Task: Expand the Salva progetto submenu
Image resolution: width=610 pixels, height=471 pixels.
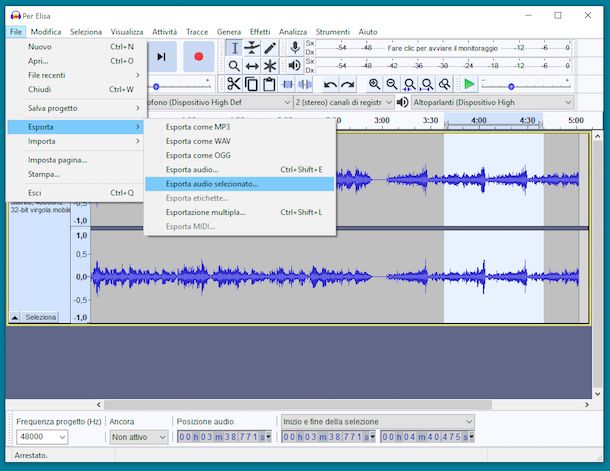Action: coord(77,108)
